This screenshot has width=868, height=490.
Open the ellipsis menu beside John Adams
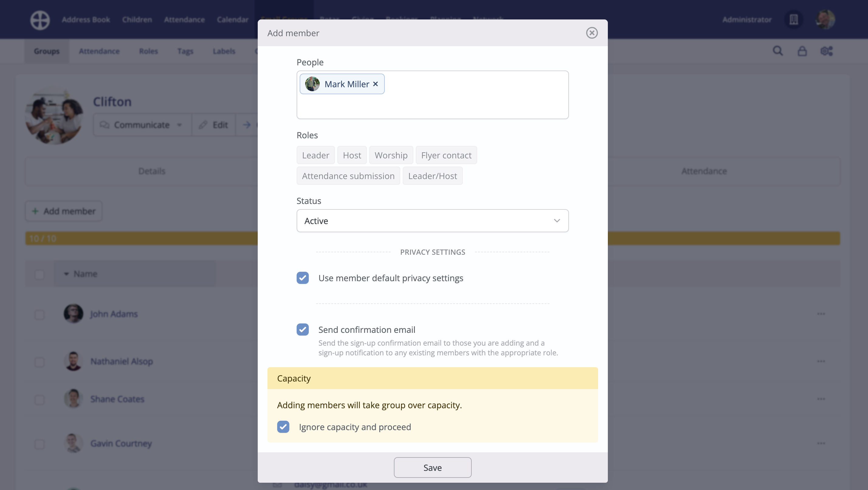pos(821,314)
